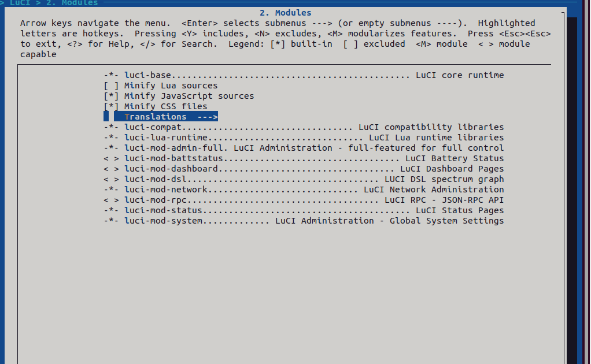Viewport: 591px width, 364px height.
Task: Disable the Minify JavaScript sources checkbox
Action: [x=111, y=96]
